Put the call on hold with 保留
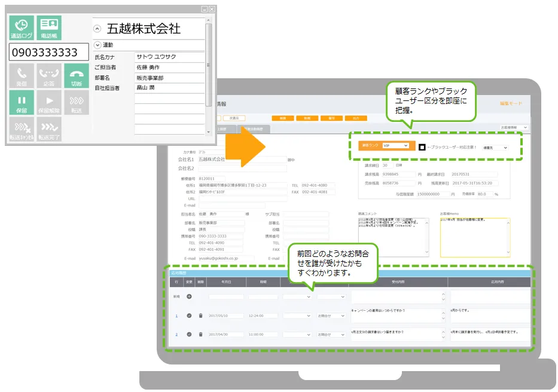Viewport: 558px width, 392px height. [x=22, y=102]
